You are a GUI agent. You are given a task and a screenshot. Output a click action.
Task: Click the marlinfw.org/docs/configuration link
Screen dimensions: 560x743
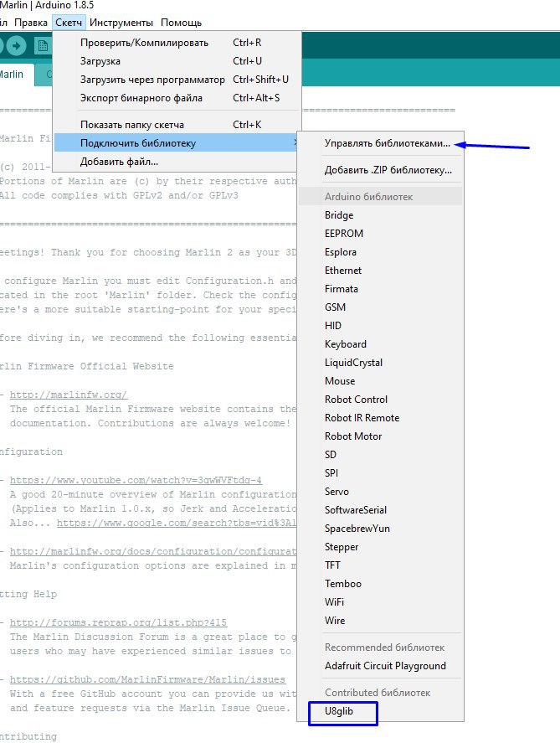pyautogui.click(x=153, y=551)
